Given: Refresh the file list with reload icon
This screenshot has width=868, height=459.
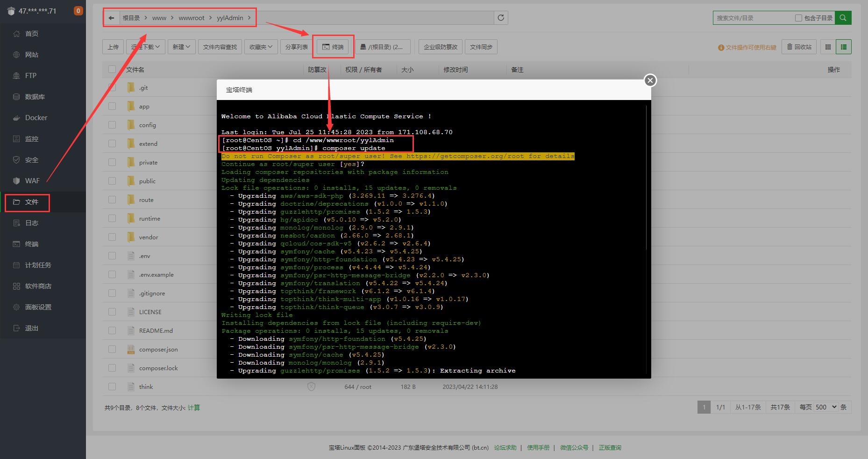Looking at the screenshot, I should [501, 18].
